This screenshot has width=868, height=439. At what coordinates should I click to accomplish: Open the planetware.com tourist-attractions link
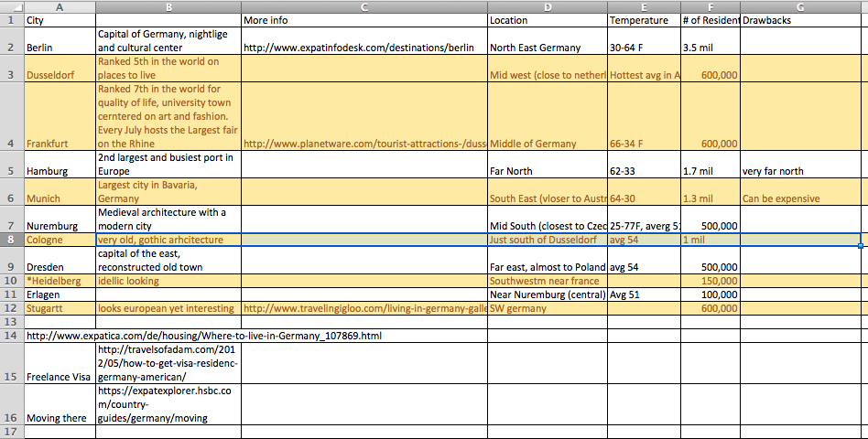coord(364,144)
